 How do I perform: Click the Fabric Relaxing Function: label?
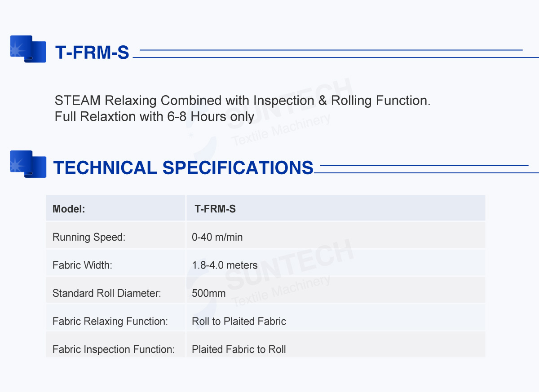pyautogui.click(x=110, y=321)
